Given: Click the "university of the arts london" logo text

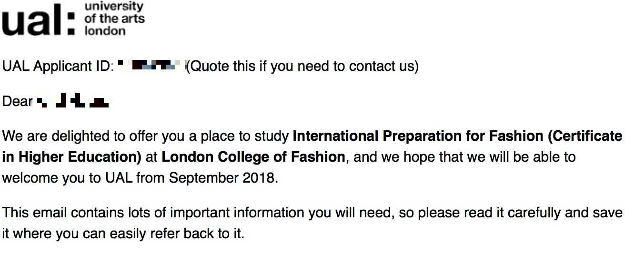Looking at the screenshot, I should (x=114, y=19).
